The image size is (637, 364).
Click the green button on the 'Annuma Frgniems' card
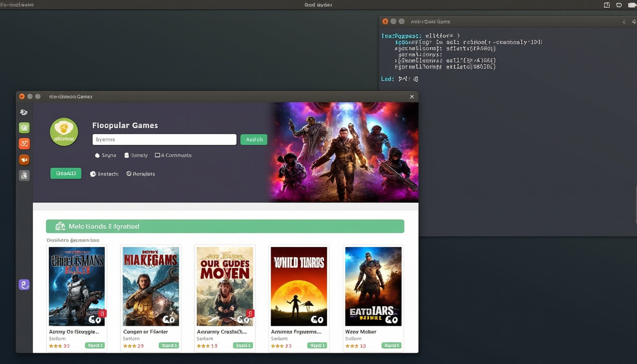pos(317,346)
